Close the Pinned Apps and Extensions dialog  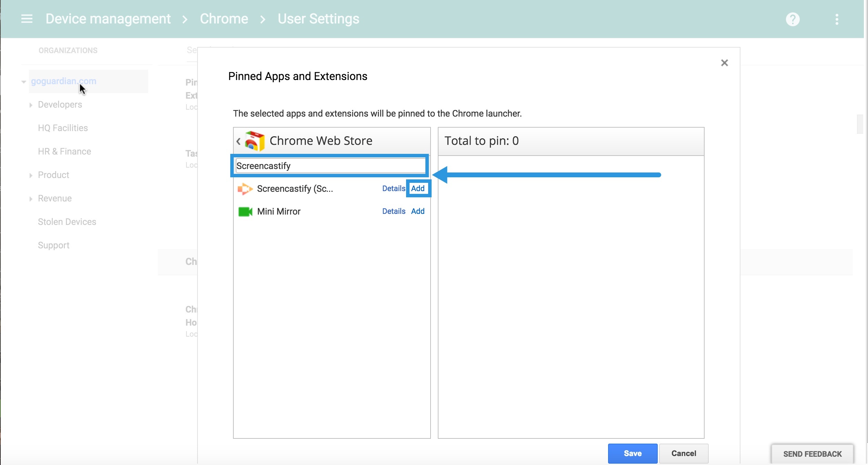724,63
